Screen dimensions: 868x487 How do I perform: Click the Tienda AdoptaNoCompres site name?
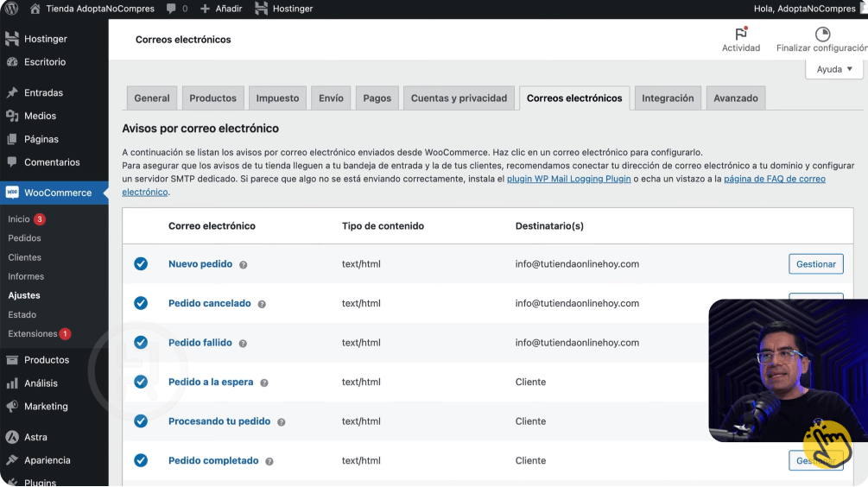click(100, 9)
